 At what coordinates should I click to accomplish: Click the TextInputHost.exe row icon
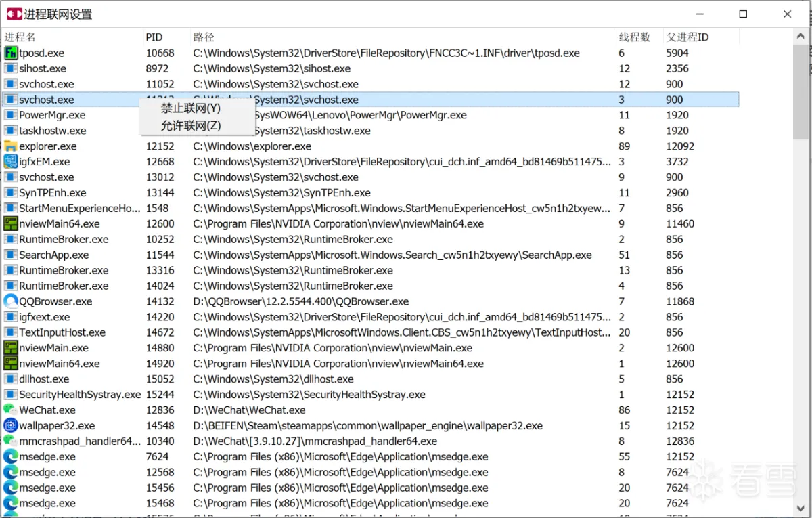click(11, 332)
